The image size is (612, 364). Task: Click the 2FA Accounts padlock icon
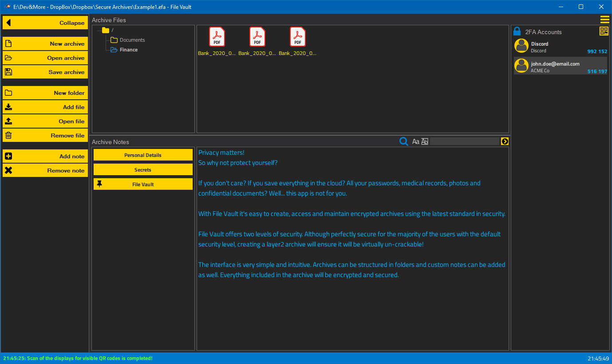coord(517,31)
